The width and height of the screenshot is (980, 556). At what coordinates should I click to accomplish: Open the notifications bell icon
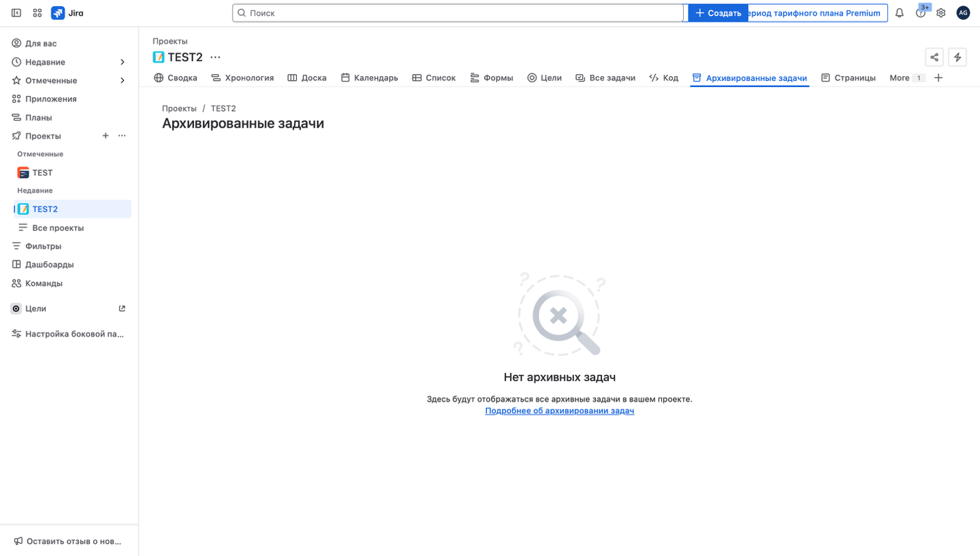899,12
